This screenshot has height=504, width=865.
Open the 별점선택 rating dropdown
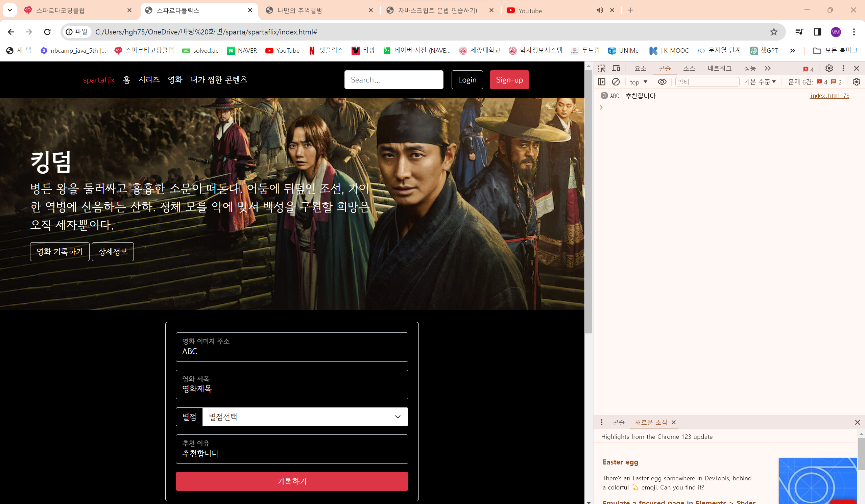click(x=305, y=417)
